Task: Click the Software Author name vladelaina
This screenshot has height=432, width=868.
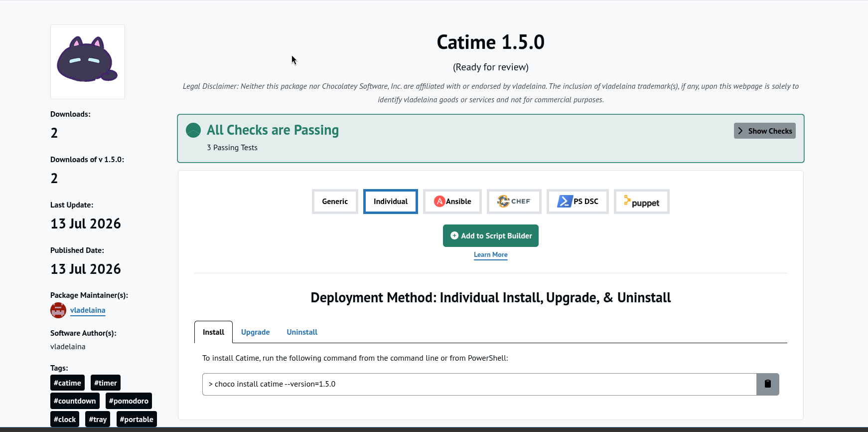Action: [68, 347]
